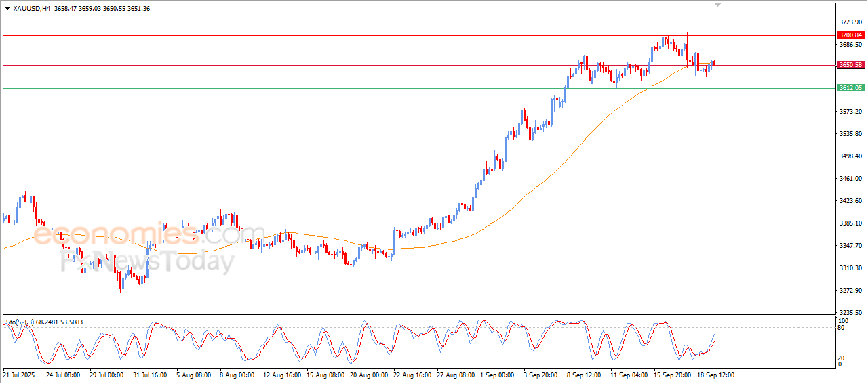Click the 3423.60 price axis value
The height and width of the screenshot is (384, 868).
[850, 200]
